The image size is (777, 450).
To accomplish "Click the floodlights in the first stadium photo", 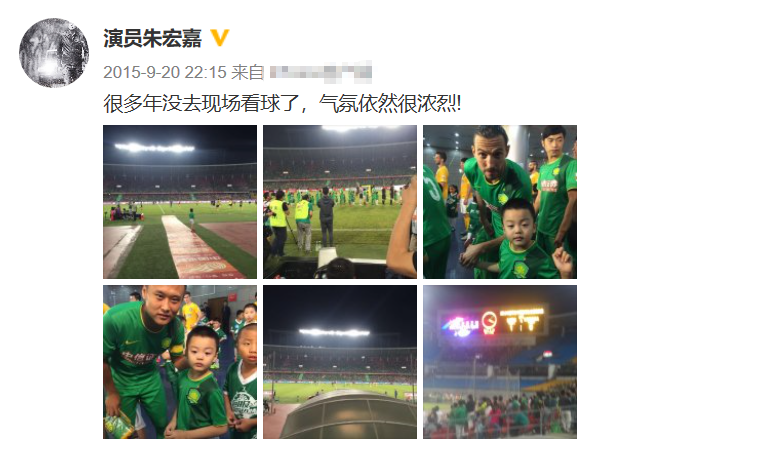I will [x=155, y=148].
